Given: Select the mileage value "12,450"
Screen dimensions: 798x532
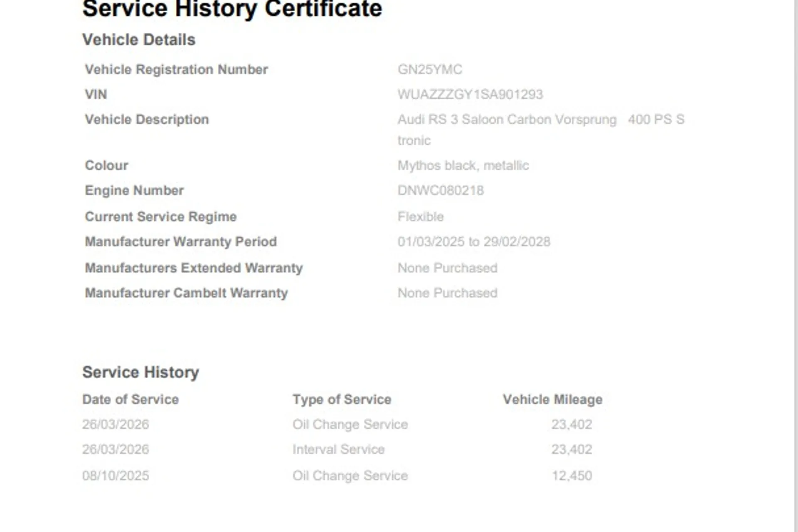Looking at the screenshot, I should pyautogui.click(x=572, y=475).
